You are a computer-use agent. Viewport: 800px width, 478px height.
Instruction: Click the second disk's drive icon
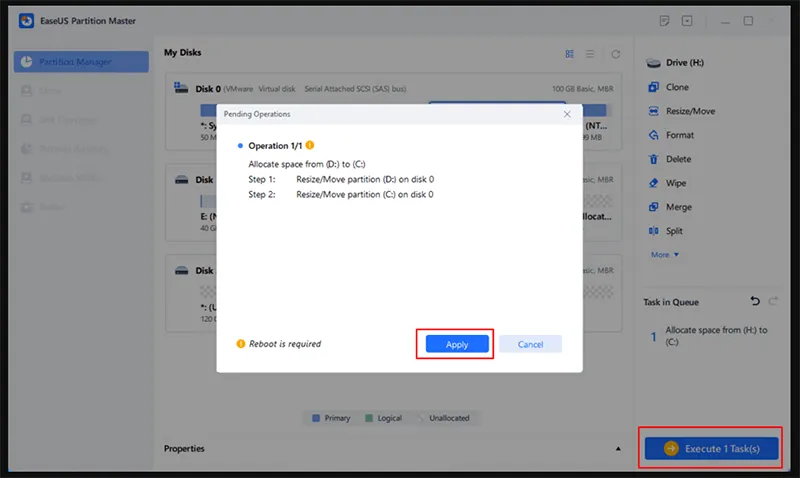182,180
